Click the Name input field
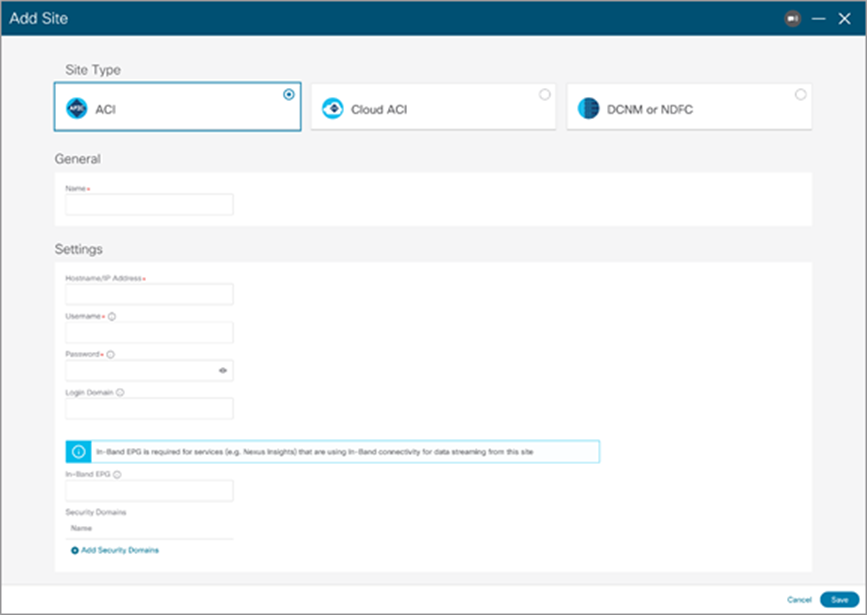Screen dimensions: 867x615 (x=149, y=205)
